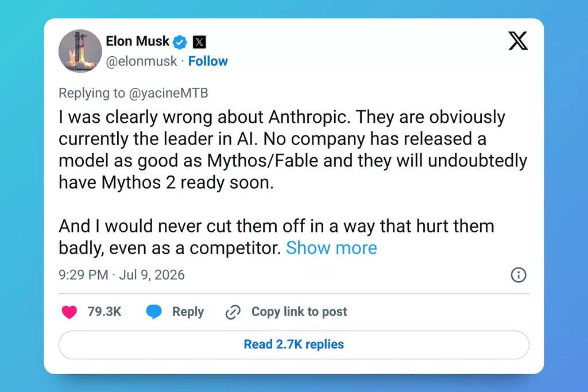Click Copy link to post text

(x=299, y=312)
